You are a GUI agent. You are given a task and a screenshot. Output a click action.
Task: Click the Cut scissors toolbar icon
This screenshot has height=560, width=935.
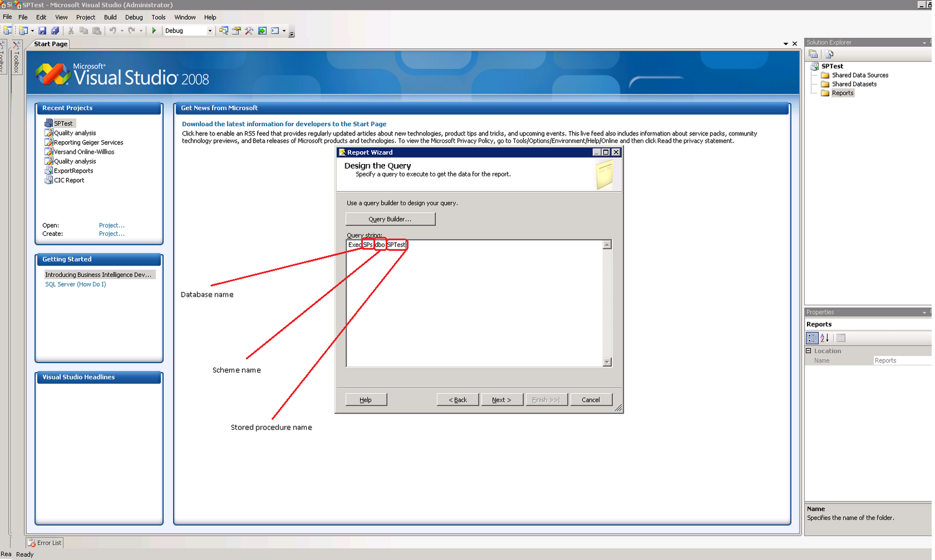71,31
